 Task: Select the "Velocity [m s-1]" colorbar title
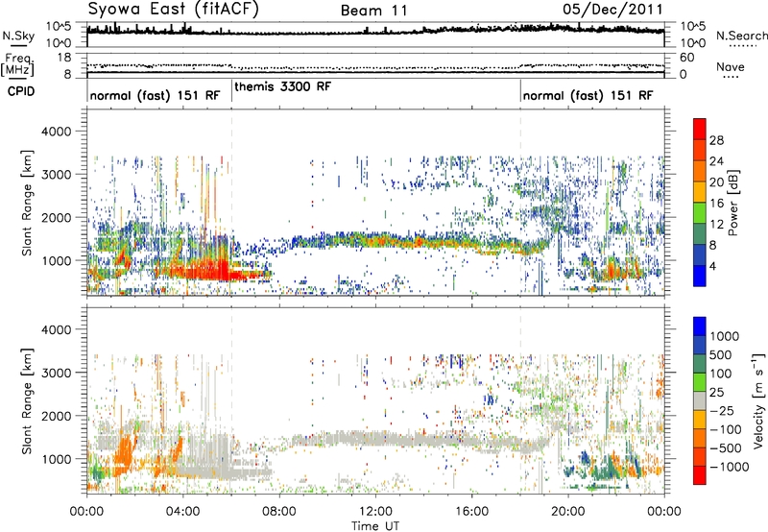click(x=758, y=400)
